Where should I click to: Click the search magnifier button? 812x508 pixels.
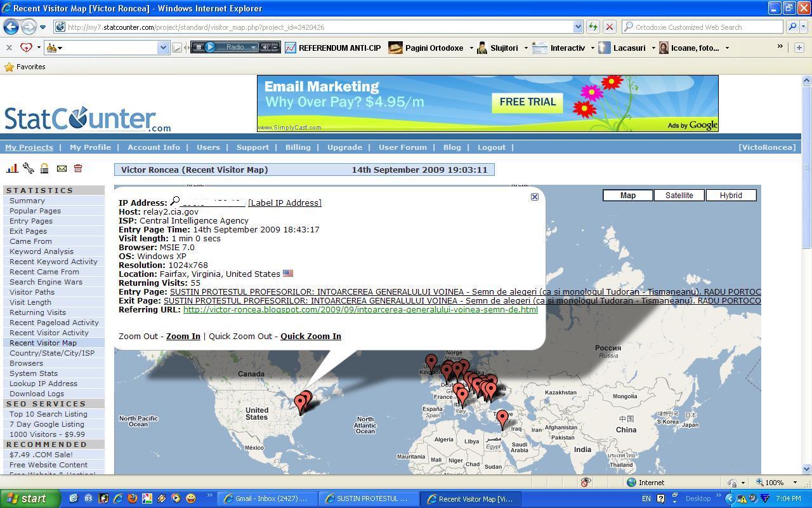point(792,27)
